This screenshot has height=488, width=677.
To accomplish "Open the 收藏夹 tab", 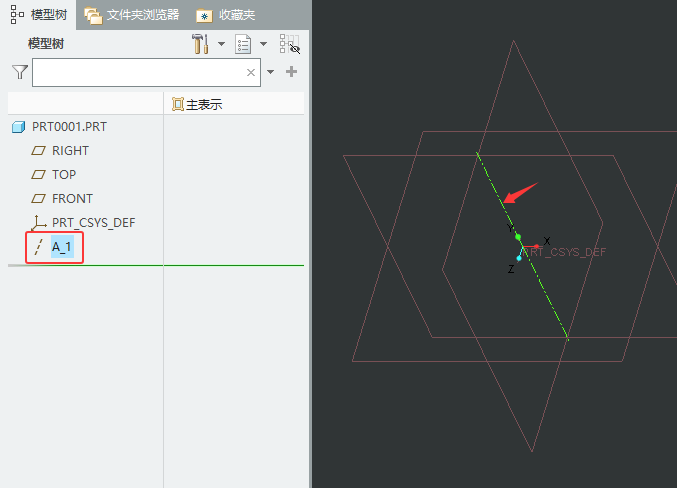I will point(226,15).
